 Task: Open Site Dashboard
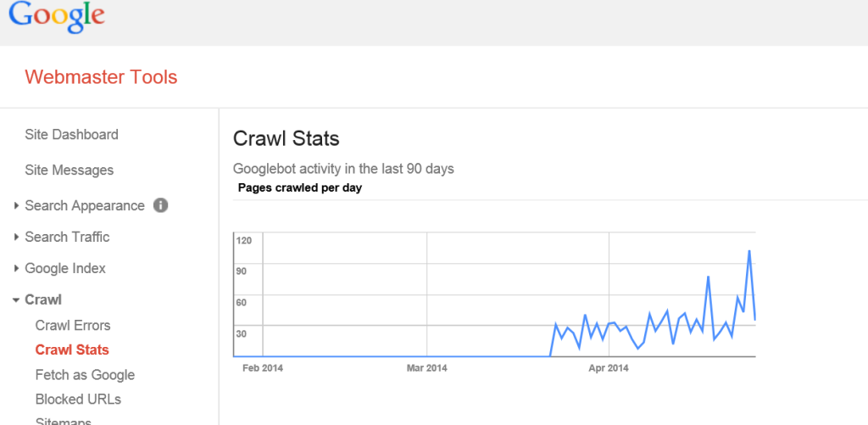tap(71, 135)
